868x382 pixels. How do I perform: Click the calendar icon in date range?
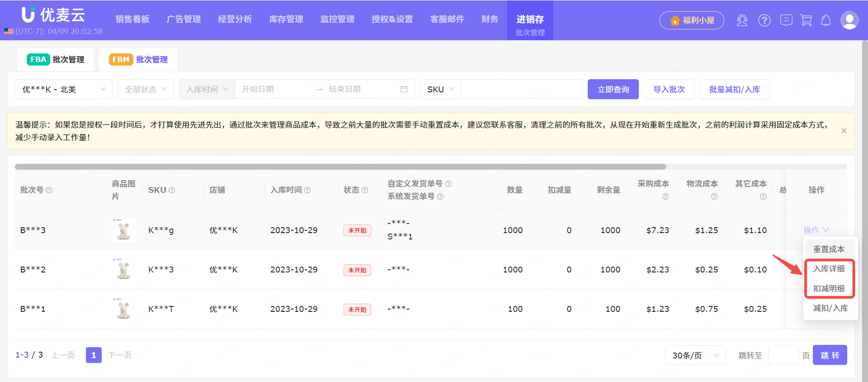(x=404, y=89)
